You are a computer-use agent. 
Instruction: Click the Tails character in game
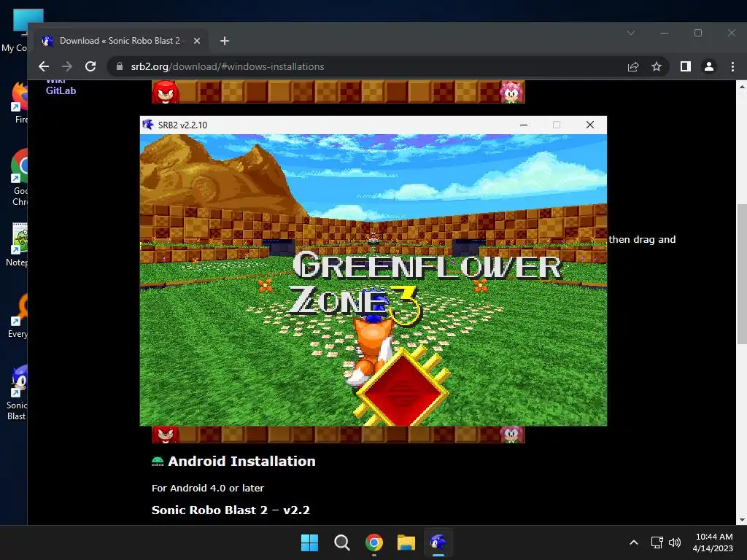[x=371, y=350]
